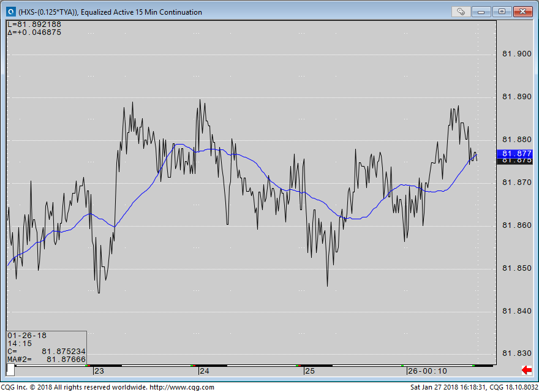The image size is (539, 392).
Task: Close the chart window
Action: pos(522,12)
